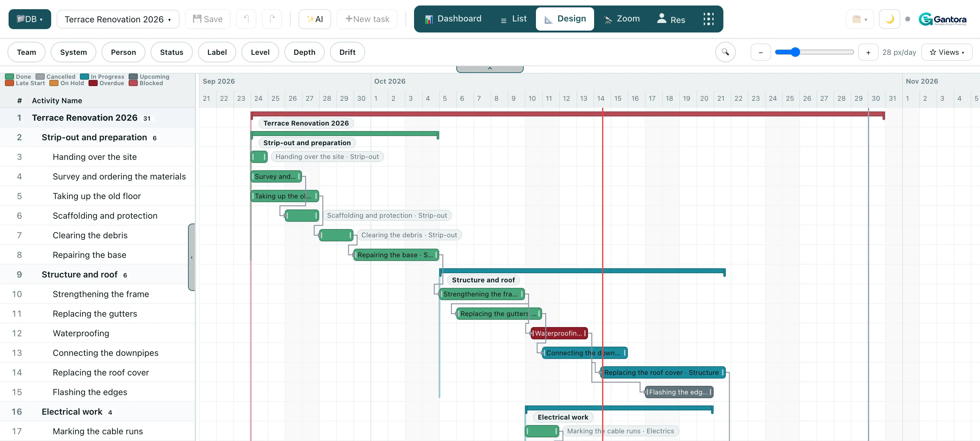980x441 pixels.
Task: Switch to the List view
Action: pos(514,19)
